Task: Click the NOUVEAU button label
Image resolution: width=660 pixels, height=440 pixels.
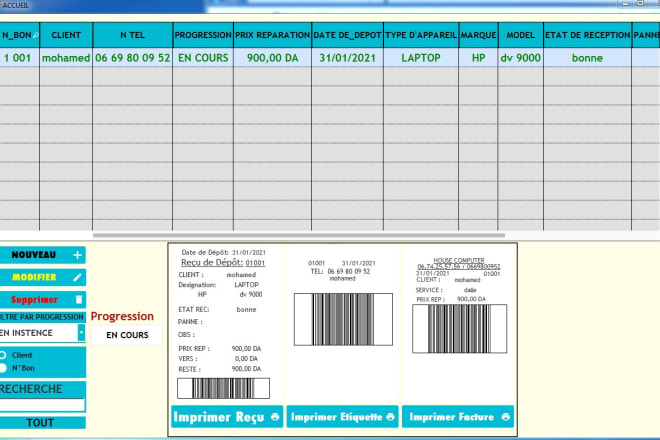Action: click(x=33, y=255)
